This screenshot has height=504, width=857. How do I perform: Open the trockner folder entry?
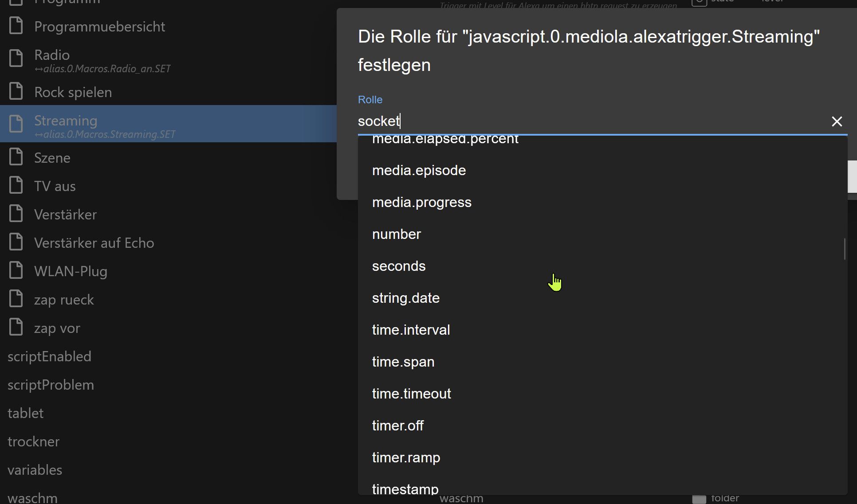(x=33, y=441)
